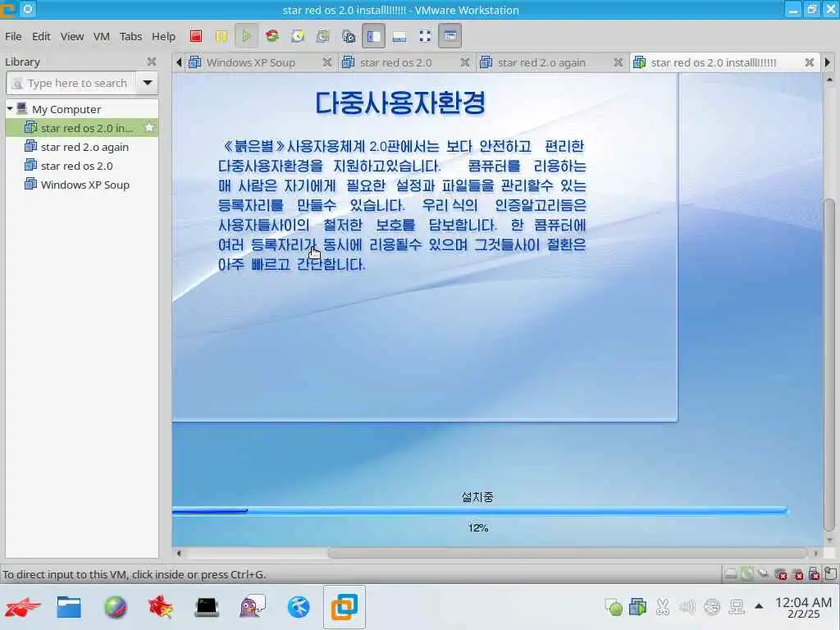Click the disconnected USB device status icon

(x=815, y=574)
